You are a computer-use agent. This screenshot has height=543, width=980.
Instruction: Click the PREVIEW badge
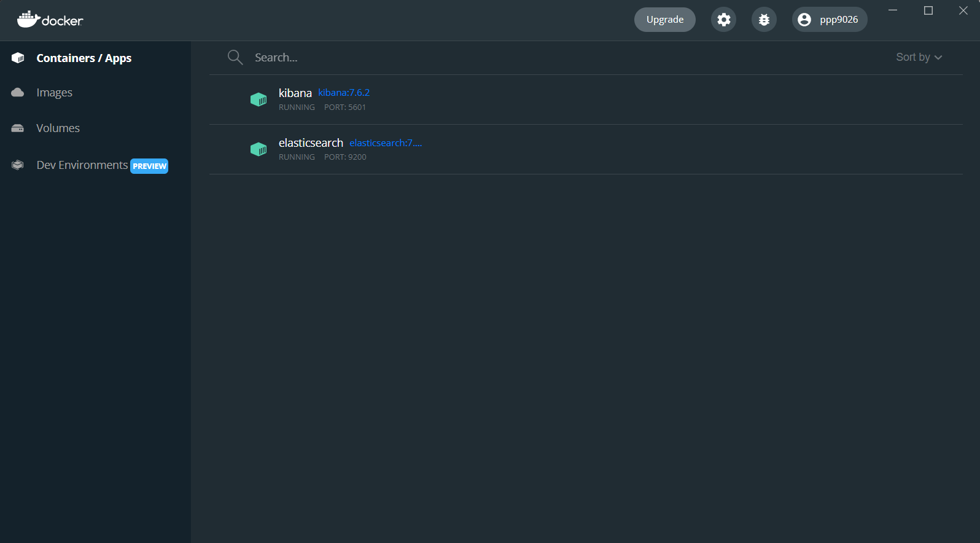click(149, 166)
